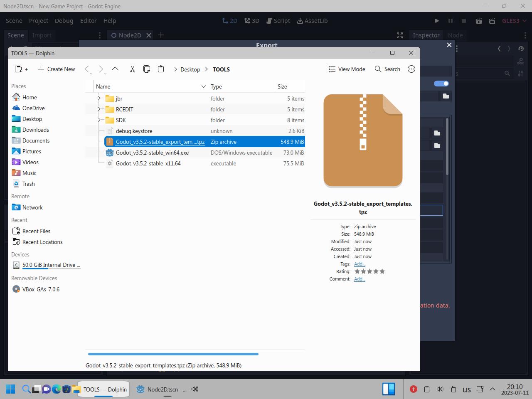The height and width of the screenshot is (399, 532).
Task: Expand the SDK folder tree
Action: (99, 120)
